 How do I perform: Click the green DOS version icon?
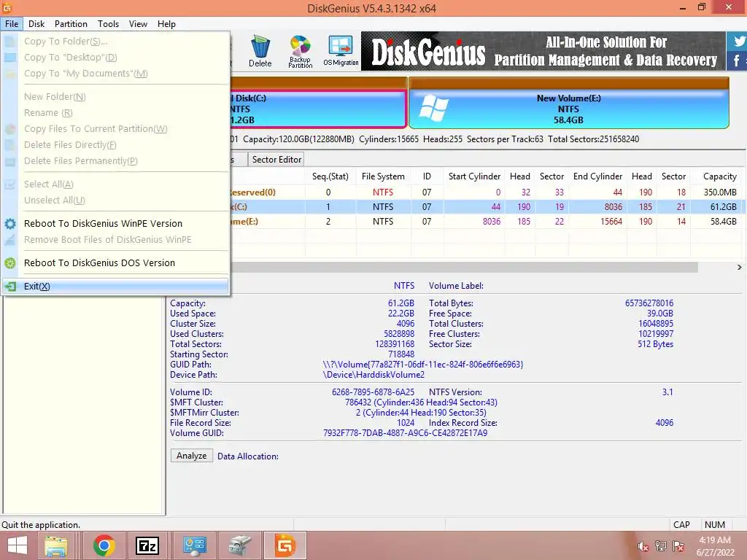click(x=10, y=262)
